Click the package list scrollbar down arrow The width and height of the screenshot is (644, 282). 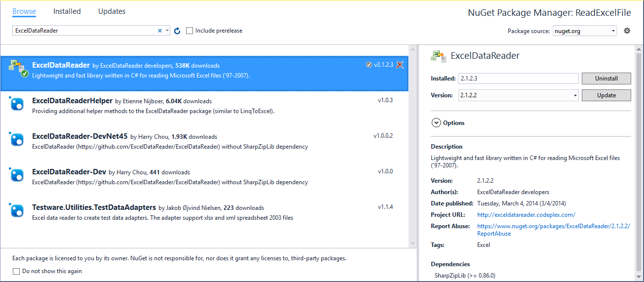coord(413,243)
